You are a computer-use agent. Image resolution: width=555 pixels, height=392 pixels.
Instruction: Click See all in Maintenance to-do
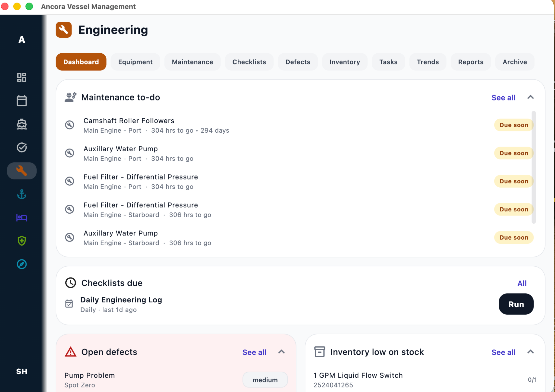[x=504, y=98]
